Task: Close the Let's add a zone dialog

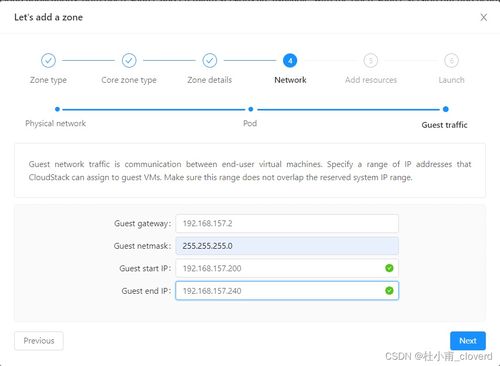Action: pos(483,17)
